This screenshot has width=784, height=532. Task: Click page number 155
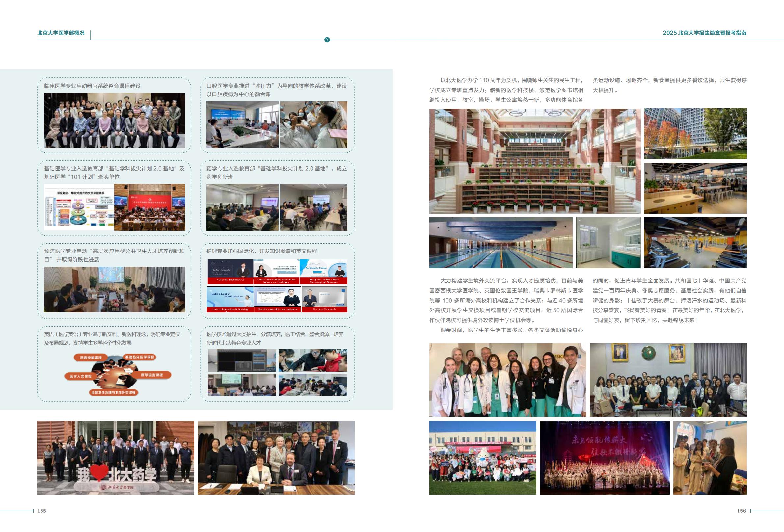41,510
